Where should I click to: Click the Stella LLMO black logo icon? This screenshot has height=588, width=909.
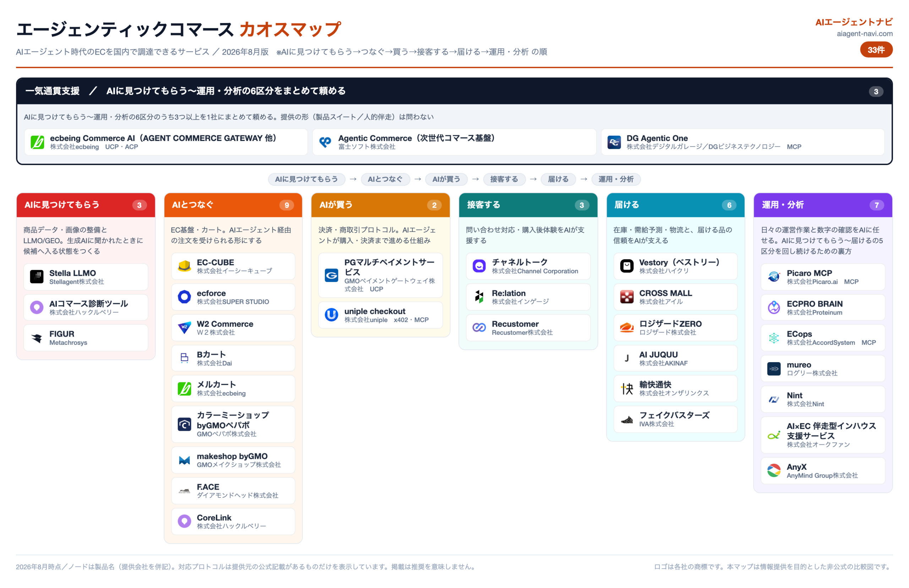coord(37,277)
